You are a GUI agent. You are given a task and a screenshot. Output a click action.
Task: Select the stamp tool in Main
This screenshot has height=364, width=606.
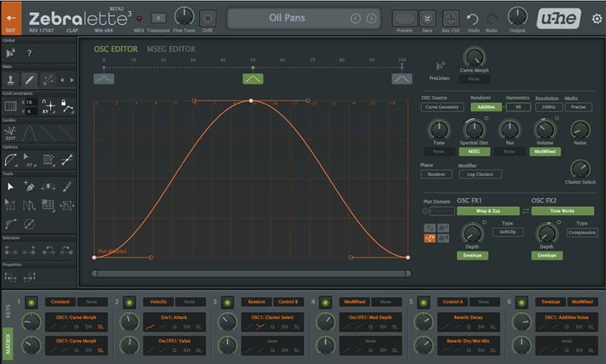click(10, 80)
